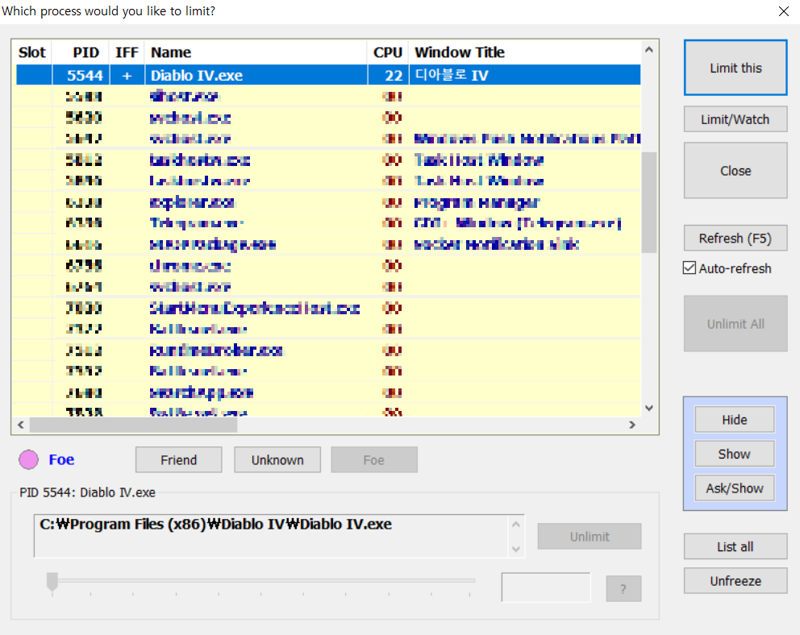Click the pink Foe indicator circle
800x635 pixels.
pos(29,460)
